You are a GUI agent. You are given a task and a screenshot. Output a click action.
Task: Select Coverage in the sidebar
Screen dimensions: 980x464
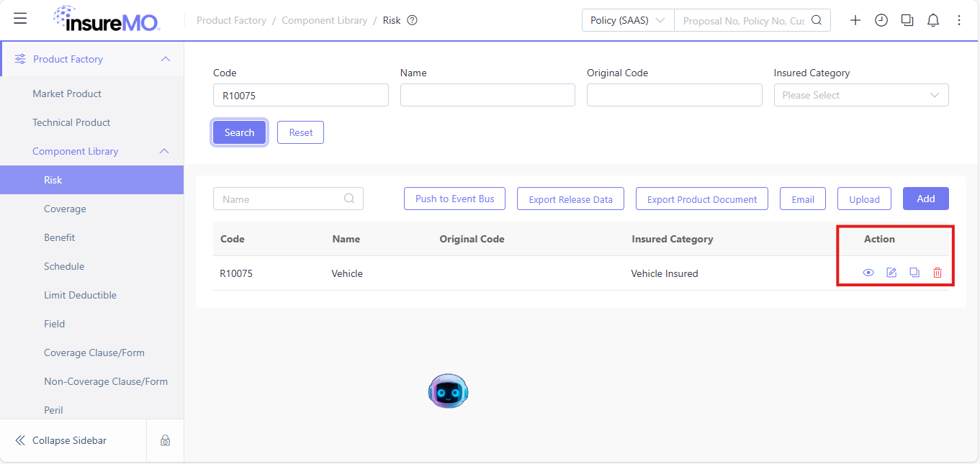(x=65, y=209)
